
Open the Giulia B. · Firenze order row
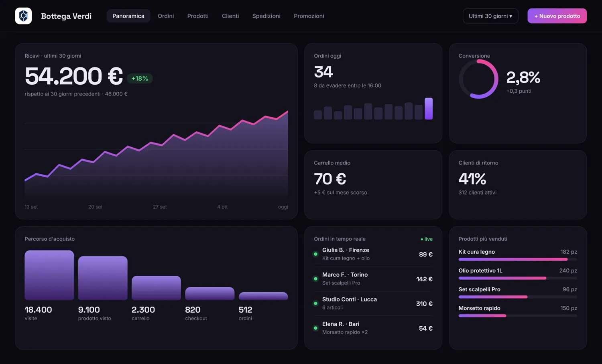(x=373, y=254)
